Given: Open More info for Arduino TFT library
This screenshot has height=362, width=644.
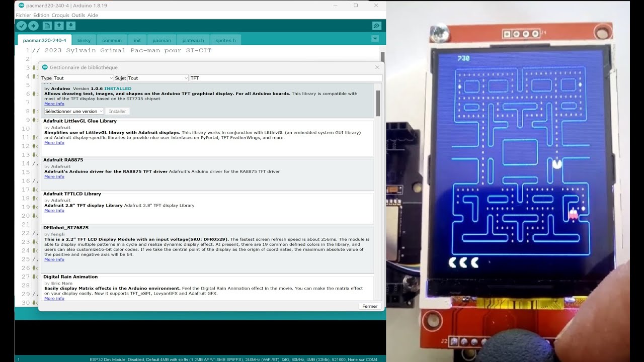Looking at the screenshot, I should [x=54, y=104].
